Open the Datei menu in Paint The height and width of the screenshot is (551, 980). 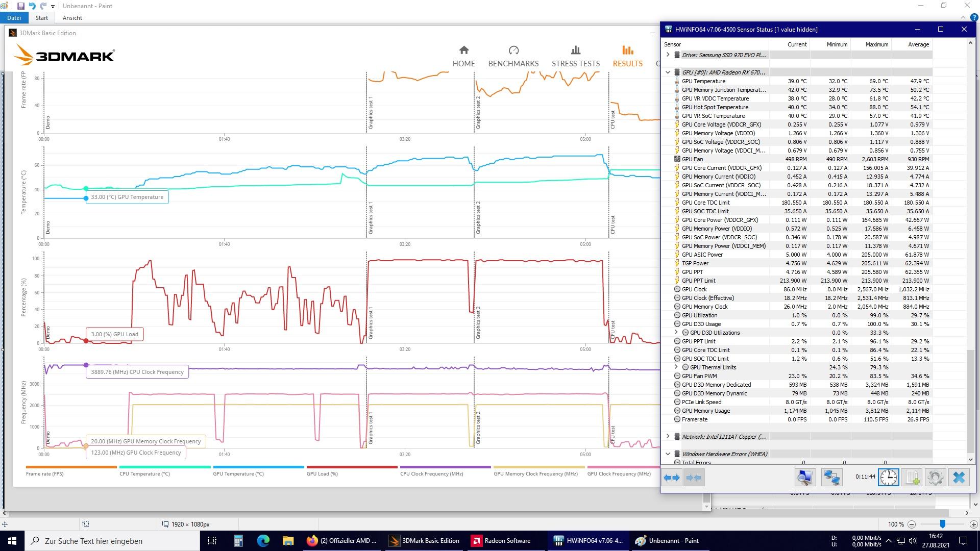point(14,18)
